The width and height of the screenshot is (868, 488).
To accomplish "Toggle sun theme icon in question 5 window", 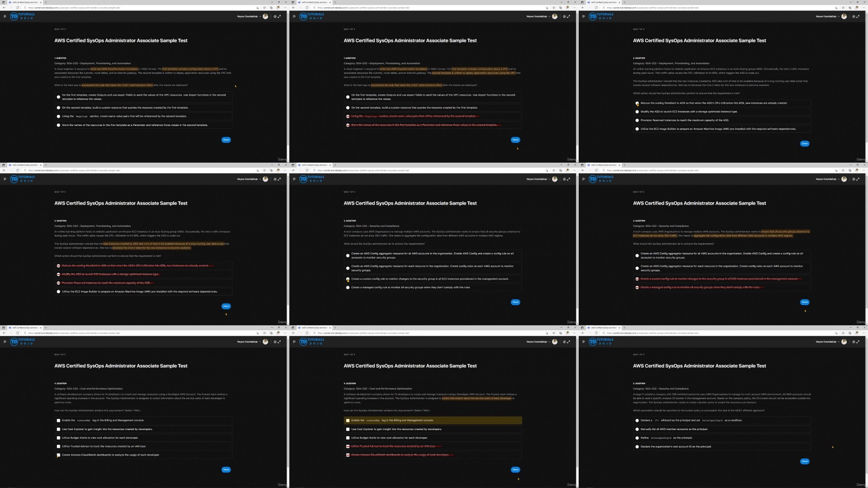I will (x=854, y=342).
